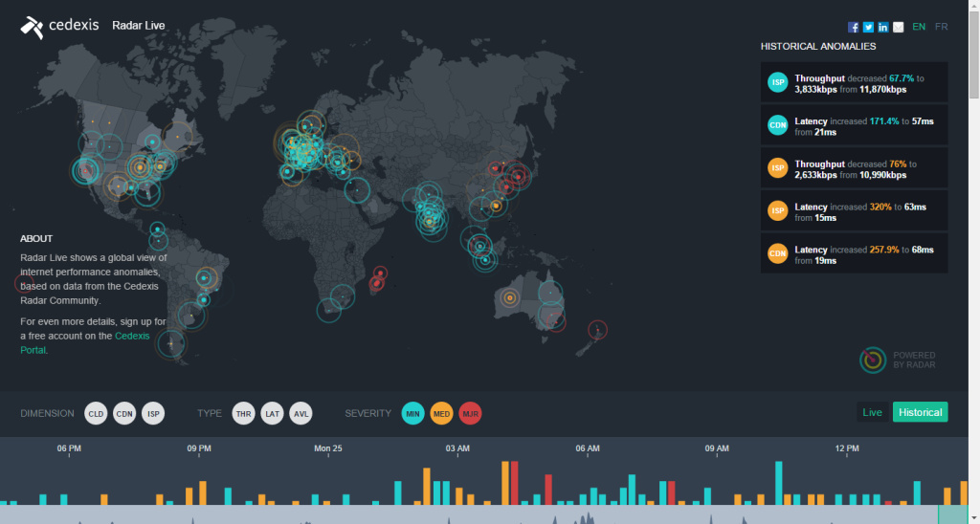Toggle the red MJR severity filter
This screenshot has height=524, width=980.
(x=470, y=413)
